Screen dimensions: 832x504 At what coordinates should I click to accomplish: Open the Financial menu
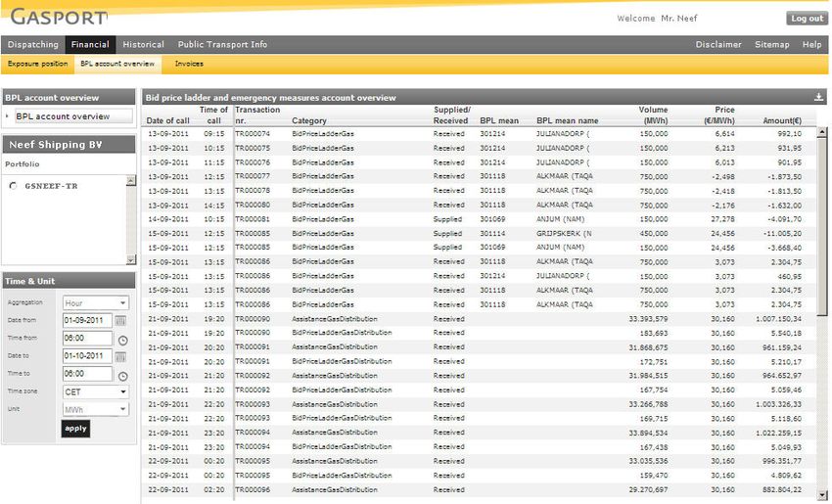coord(90,45)
